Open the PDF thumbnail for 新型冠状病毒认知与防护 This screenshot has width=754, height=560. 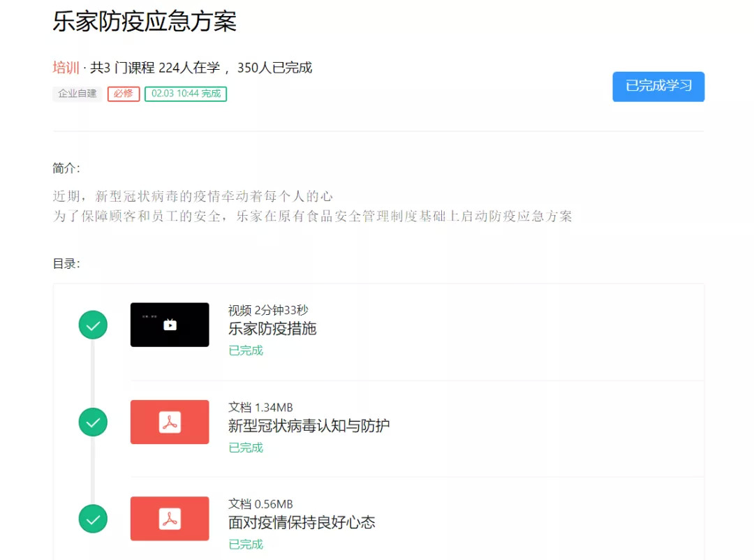[170, 422]
